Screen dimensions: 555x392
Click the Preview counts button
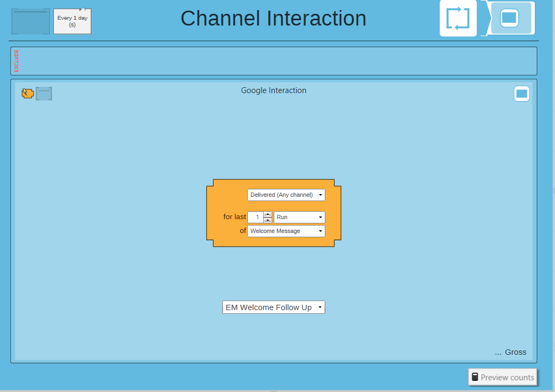click(502, 377)
